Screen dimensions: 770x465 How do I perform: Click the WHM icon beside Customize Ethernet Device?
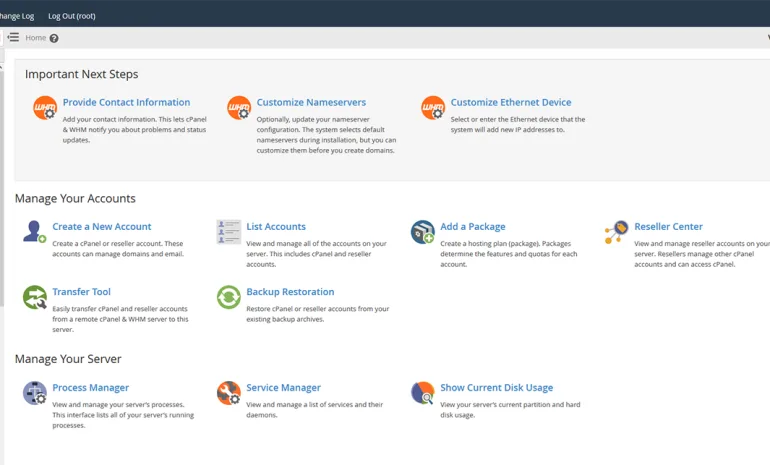[433, 108]
